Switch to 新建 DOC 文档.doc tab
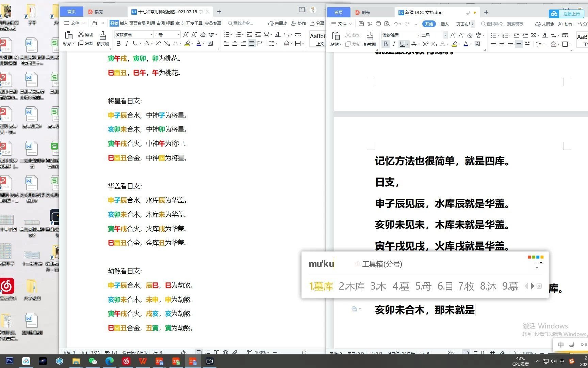The width and height of the screenshot is (588, 368). (423, 12)
